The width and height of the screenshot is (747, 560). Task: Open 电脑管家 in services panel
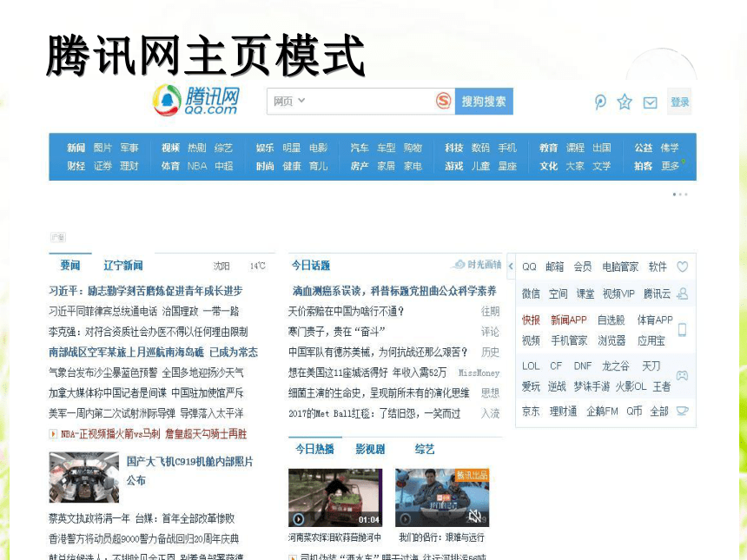click(x=620, y=267)
